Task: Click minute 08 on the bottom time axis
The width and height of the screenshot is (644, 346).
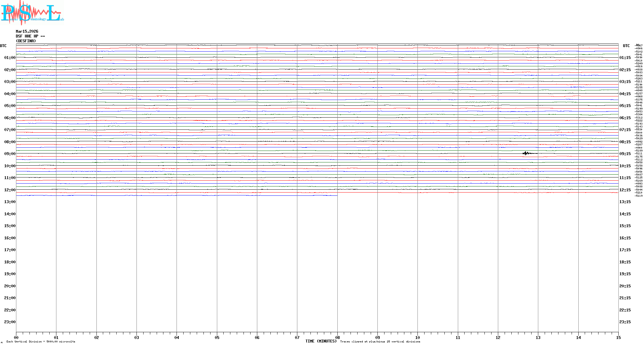Action: [x=337, y=337]
